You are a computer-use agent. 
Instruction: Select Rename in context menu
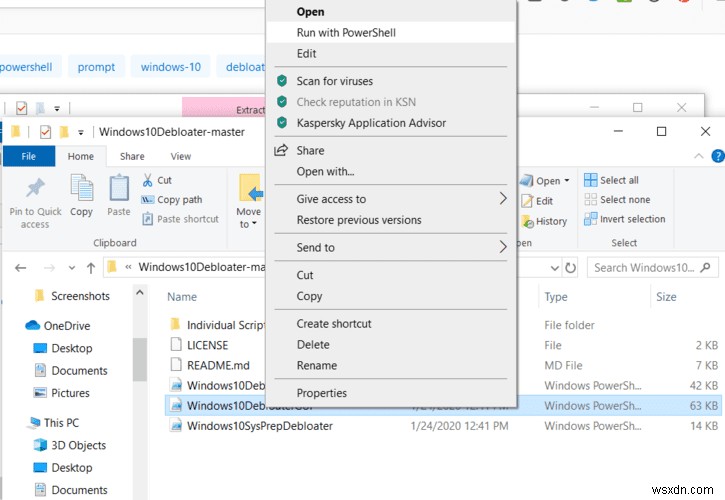pos(391,365)
